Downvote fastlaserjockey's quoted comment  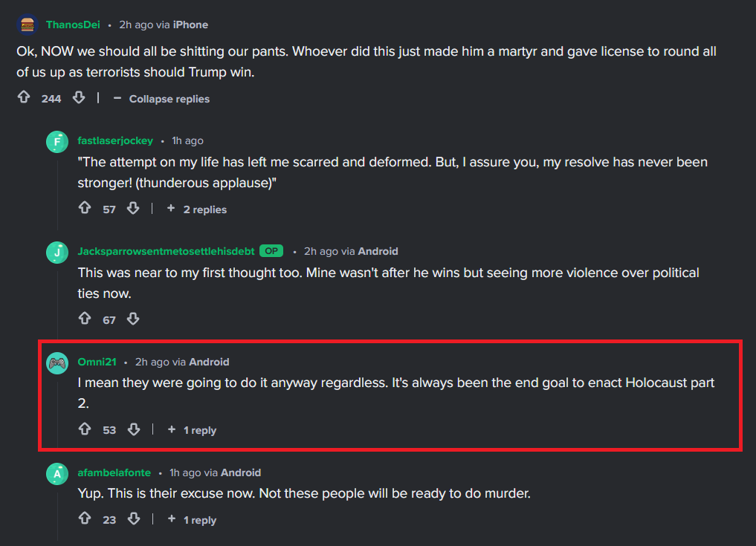pyautogui.click(x=133, y=208)
